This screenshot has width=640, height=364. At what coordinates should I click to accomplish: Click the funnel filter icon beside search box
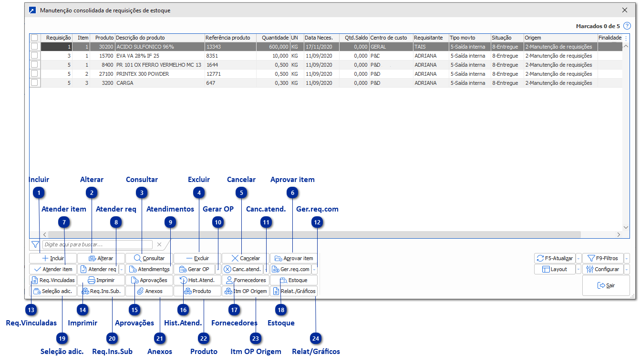pos(35,244)
